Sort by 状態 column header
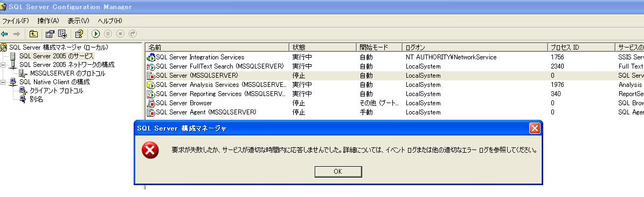Screen dimensions: 644x197 [x=323, y=47]
